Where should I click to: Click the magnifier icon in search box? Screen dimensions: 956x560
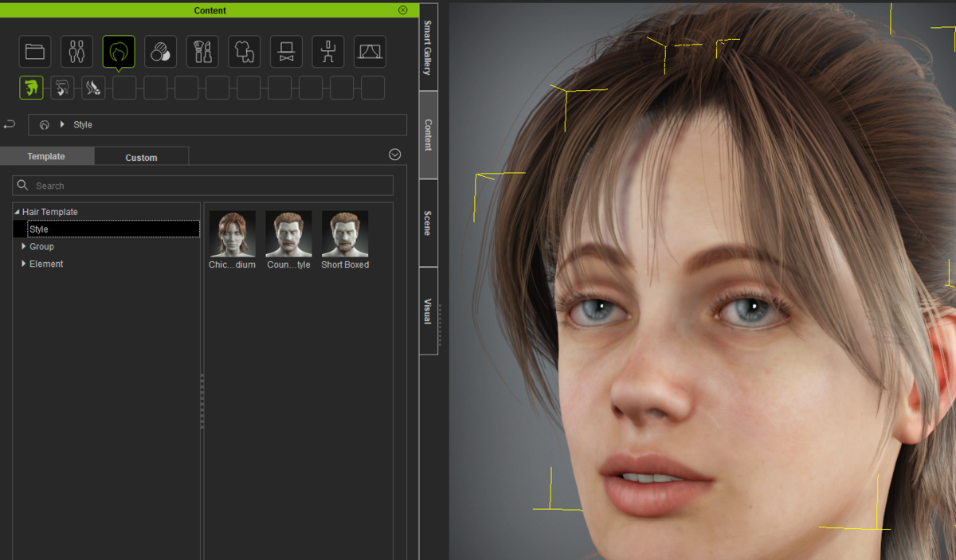(23, 186)
